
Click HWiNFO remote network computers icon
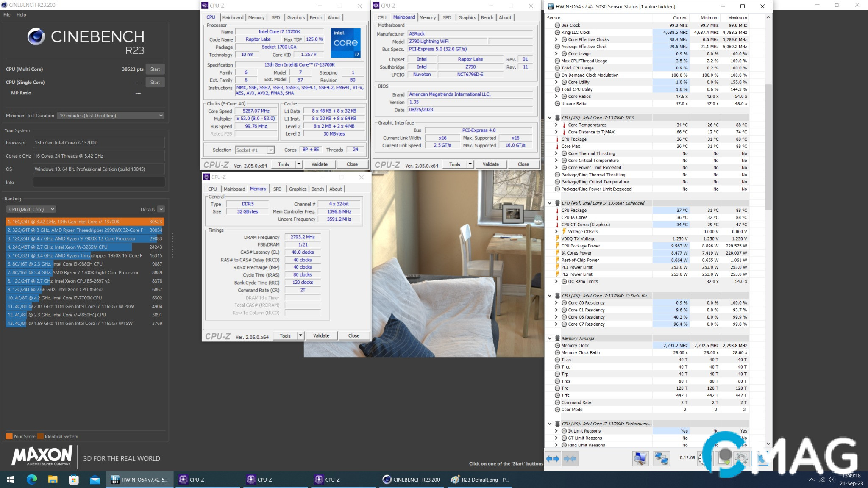point(661,458)
